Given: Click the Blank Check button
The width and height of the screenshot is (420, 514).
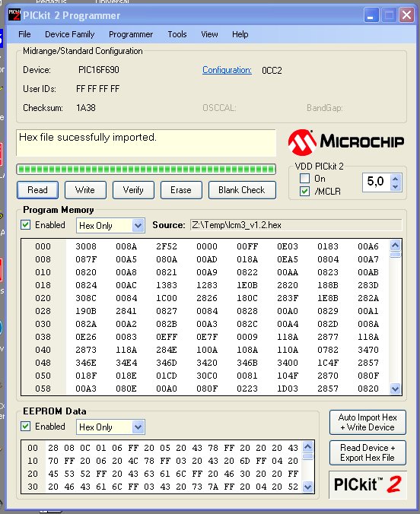Looking at the screenshot, I should [242, 190].
